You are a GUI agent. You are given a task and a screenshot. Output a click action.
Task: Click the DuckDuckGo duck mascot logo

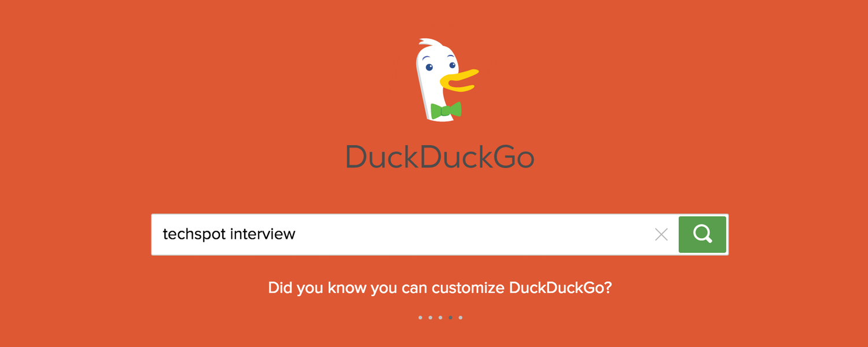click(447, 80)
